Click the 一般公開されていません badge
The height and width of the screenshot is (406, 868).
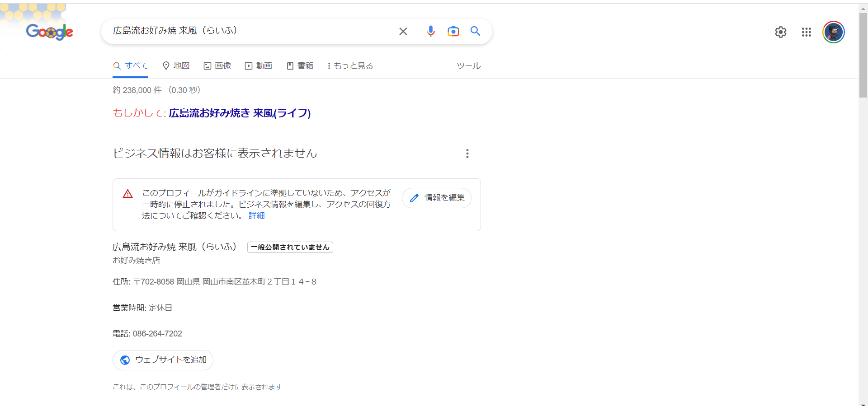click(290, 247)
